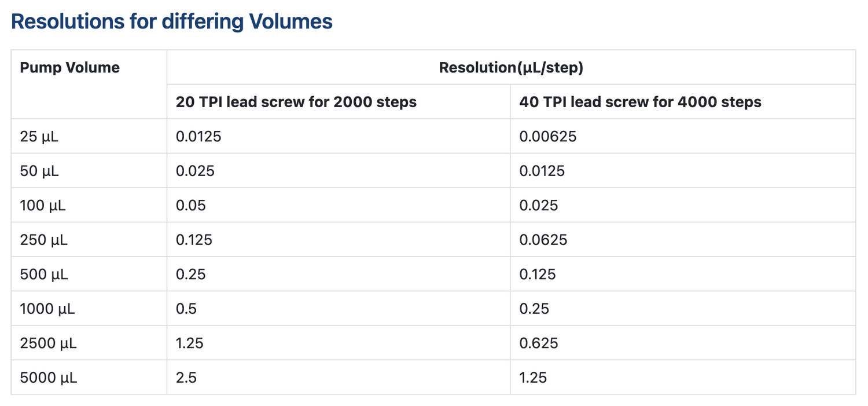Click the '50 µL' pump volume cell
Viewport: 868px width, 406px height.
[41, 171]
